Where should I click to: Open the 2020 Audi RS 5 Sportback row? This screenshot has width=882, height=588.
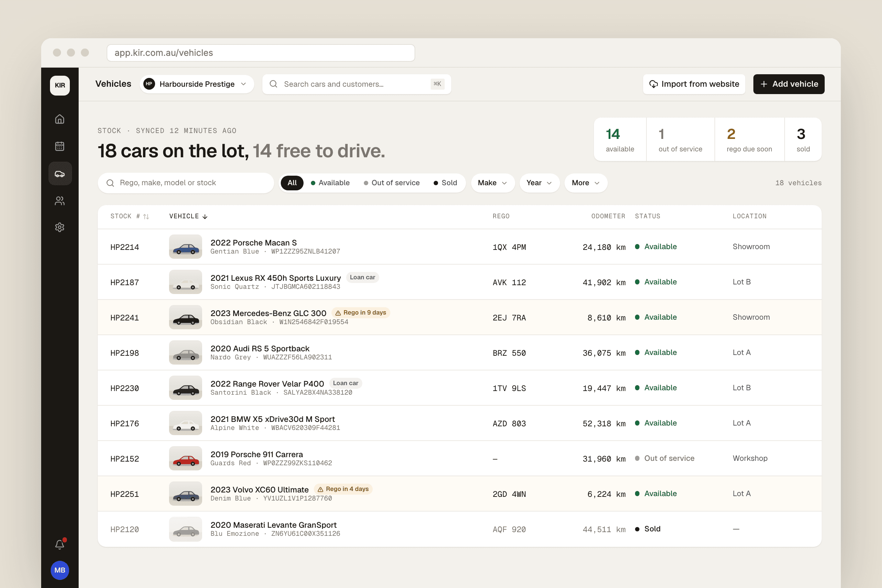tap(459, 353)
